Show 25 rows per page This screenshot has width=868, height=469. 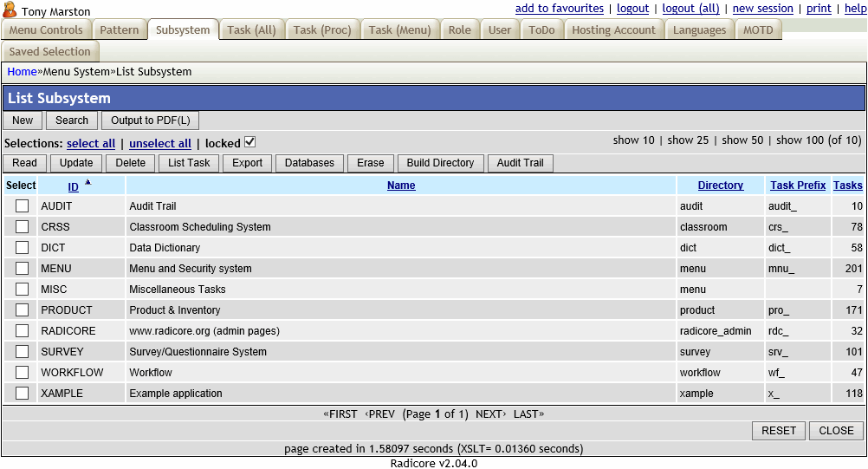(x=688, y=140)
